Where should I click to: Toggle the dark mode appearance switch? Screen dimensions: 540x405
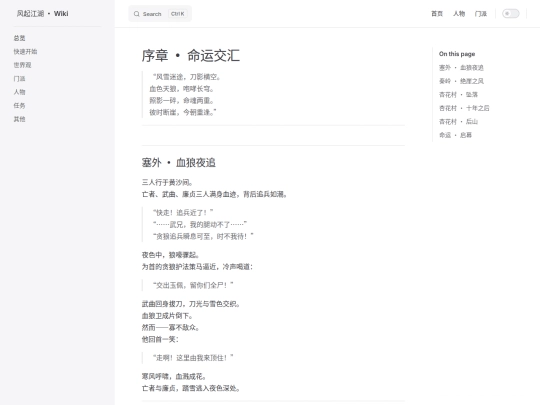(511, 14)
